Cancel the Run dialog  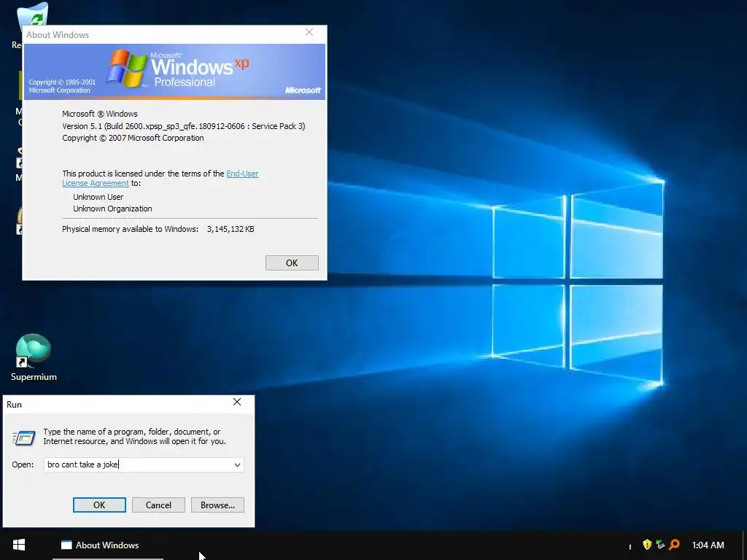158,505
